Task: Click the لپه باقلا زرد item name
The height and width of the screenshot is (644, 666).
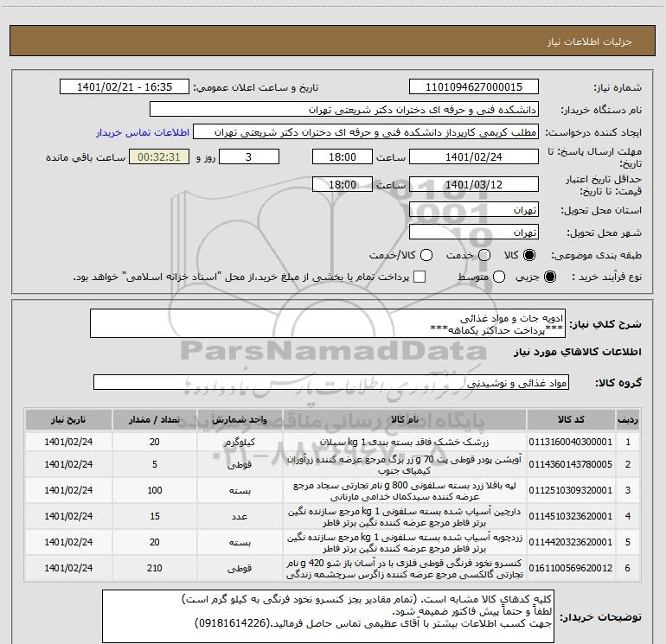Action: 405,490
